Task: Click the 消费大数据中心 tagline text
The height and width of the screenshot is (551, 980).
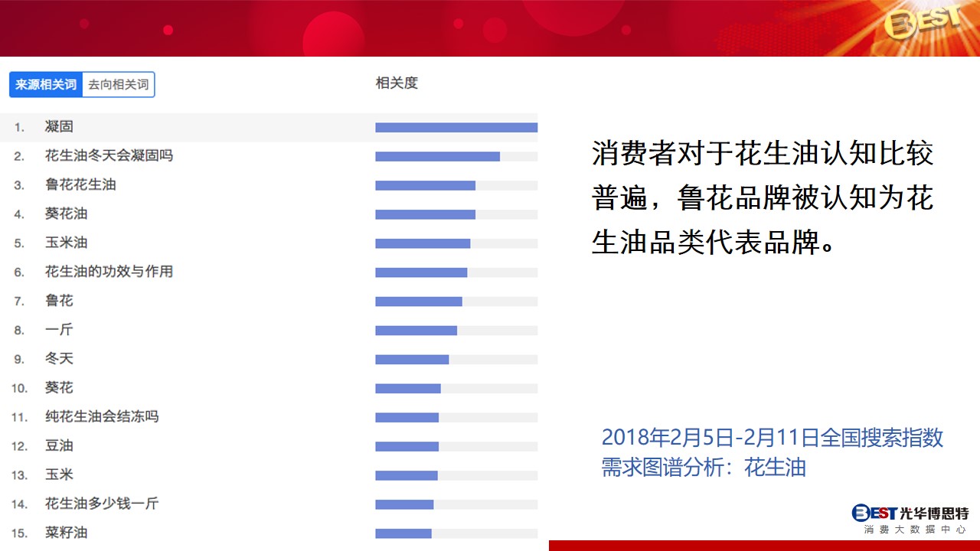Action: pyautogui.click(x=915, y=530)
